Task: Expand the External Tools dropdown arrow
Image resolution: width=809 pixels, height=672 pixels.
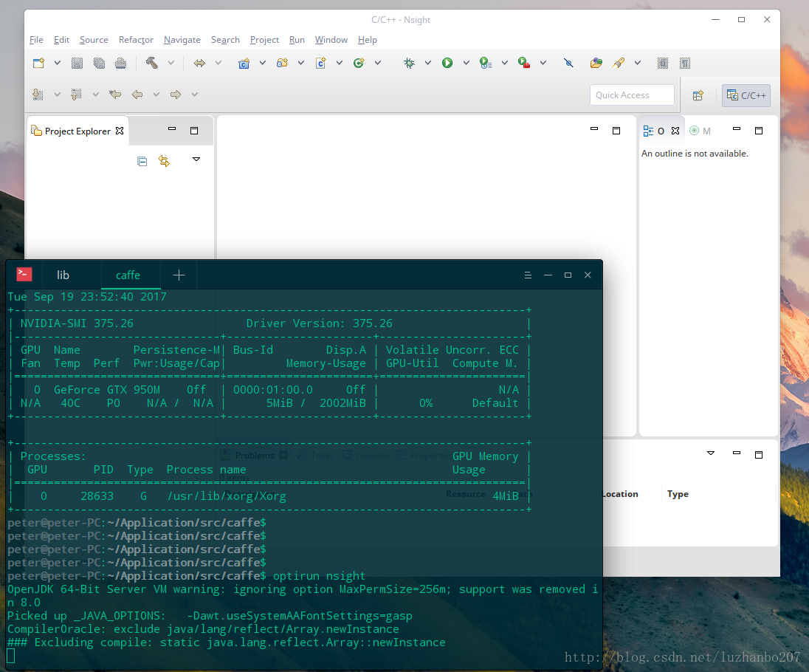Action: point(543,63)
